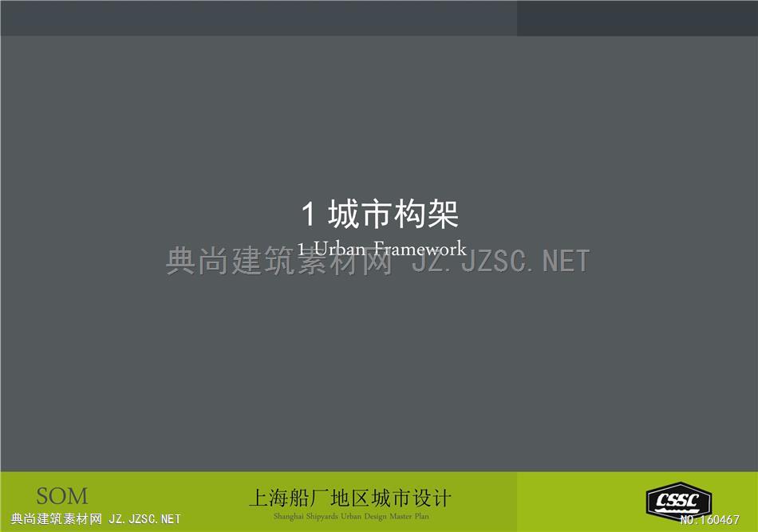Viewport: 758px width, 532px height.
Task: Click the dark header bar at top left
Action: click(x=255, y=18)
